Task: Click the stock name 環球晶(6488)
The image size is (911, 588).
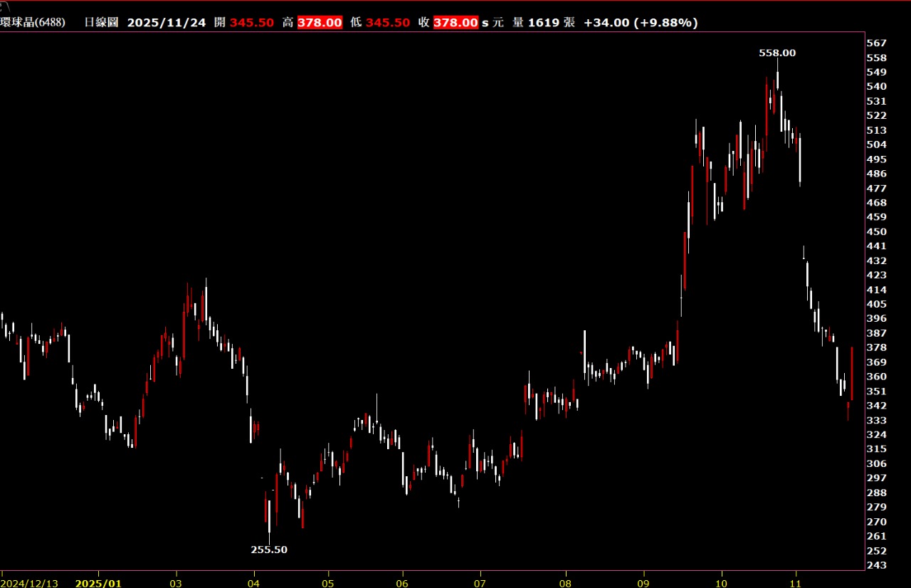Action: pos(33,22)
